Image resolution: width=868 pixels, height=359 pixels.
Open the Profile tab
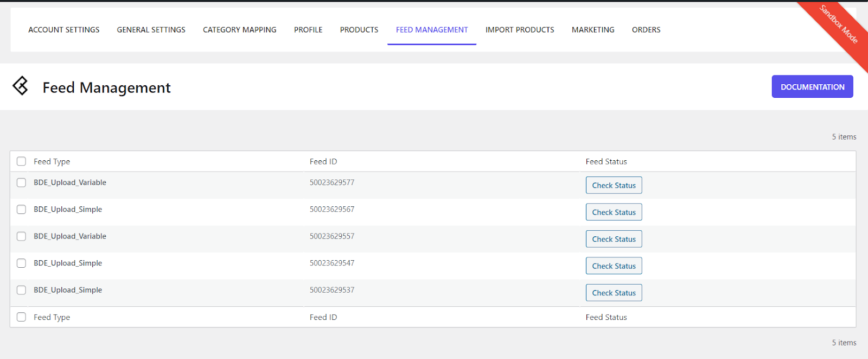[308, 30]
